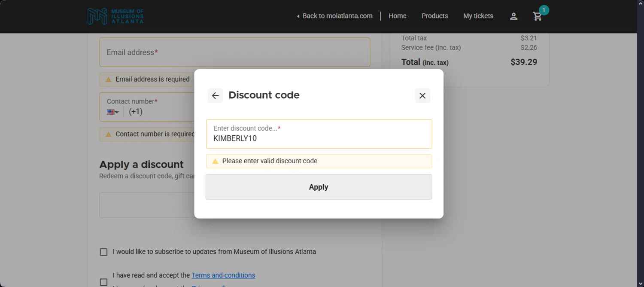Open the country flag phone code dropdown
Screen dimensions: 644x287
coord(113,112)
